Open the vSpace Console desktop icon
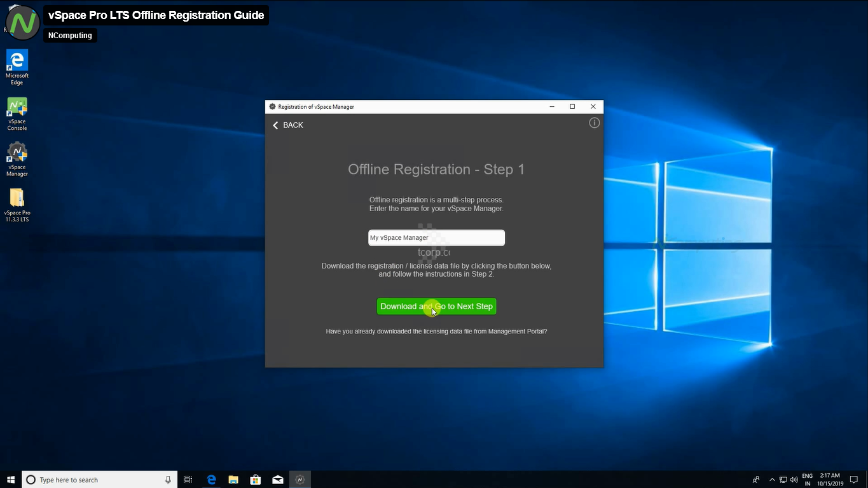 pos(17,114)
